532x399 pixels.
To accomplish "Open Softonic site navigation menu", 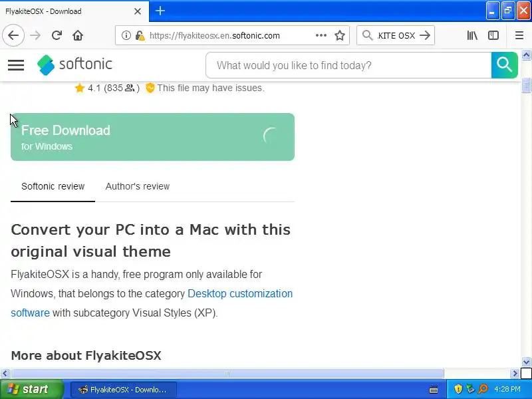I will click(x=16, y=65).
